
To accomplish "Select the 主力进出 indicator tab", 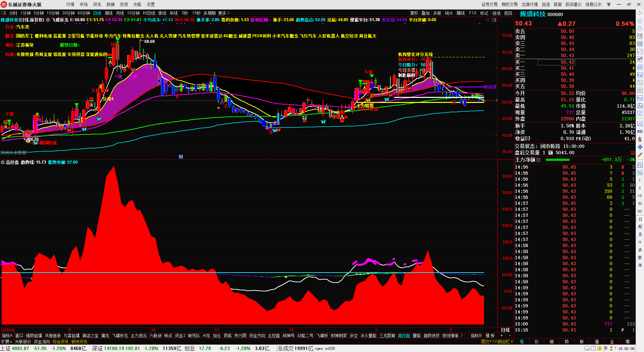I will 139,336.
